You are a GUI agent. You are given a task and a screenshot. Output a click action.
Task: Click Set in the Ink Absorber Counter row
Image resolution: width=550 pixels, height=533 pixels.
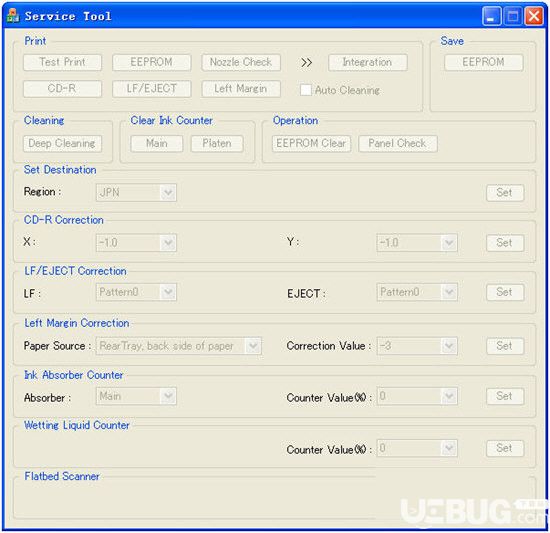point(505,396)
